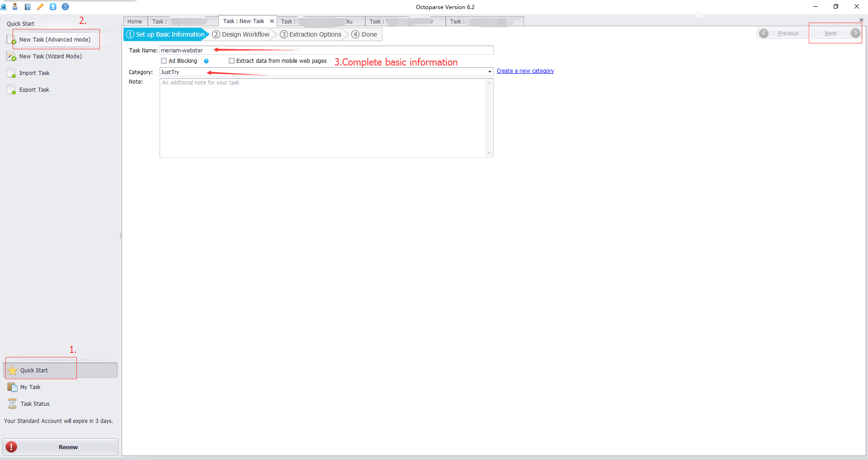Click the Note scrollbar down arrow
The image size is (868, 460).
(489, 153)
